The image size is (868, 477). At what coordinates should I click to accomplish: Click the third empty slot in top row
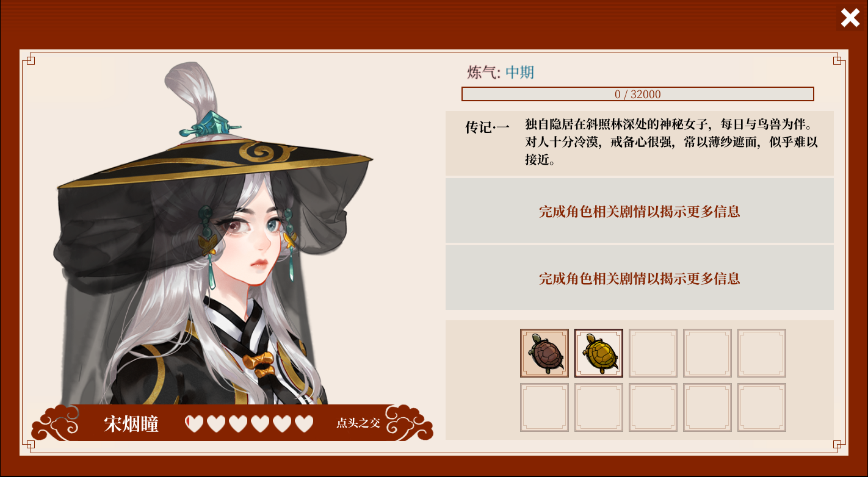point(653,353)
